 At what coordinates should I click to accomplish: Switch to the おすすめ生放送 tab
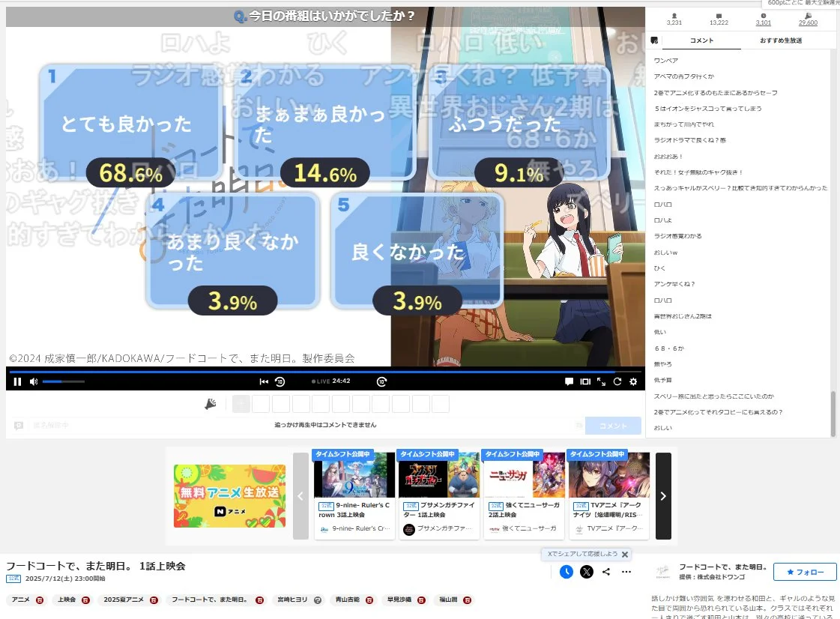pyautogui.click(x=781, y=40)
